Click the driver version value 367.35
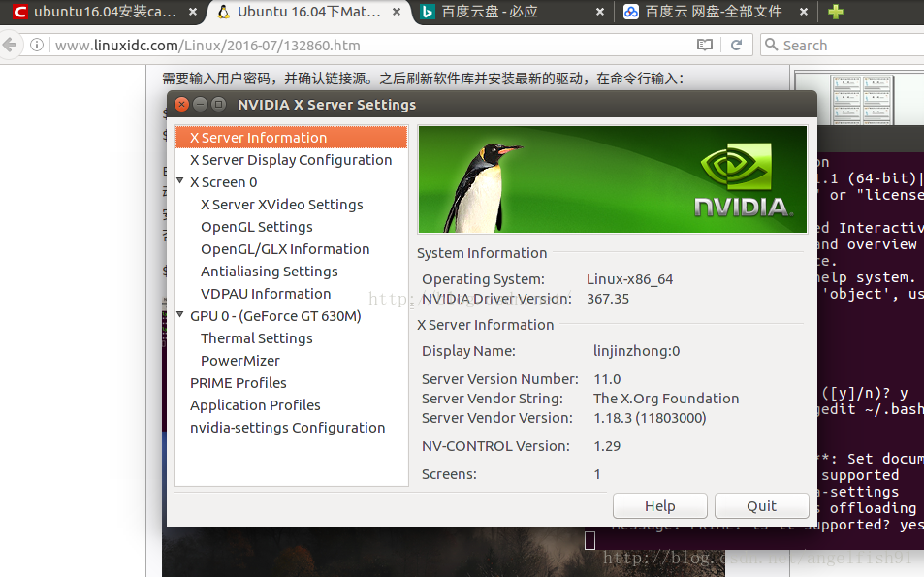 tap(608, 299)
